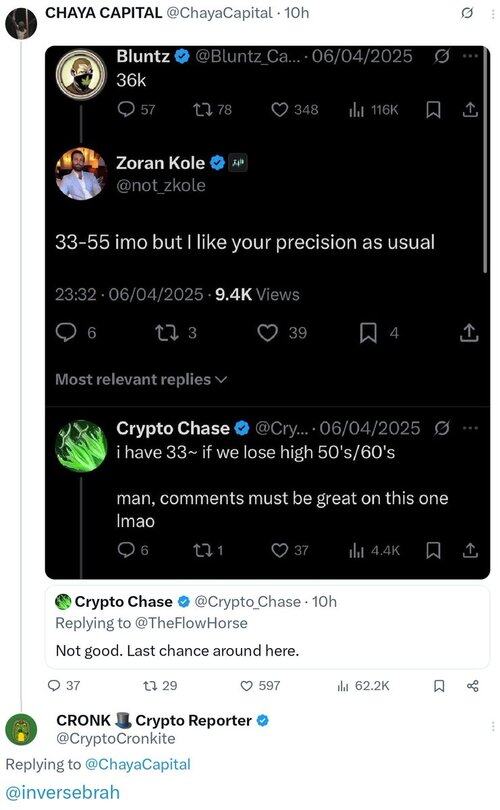Retweet Bluntz's 36k post

[212, 110]
